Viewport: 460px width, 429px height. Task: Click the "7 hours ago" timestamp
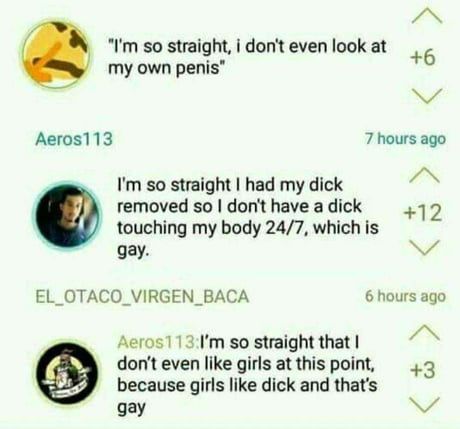(x=405, y=138)
